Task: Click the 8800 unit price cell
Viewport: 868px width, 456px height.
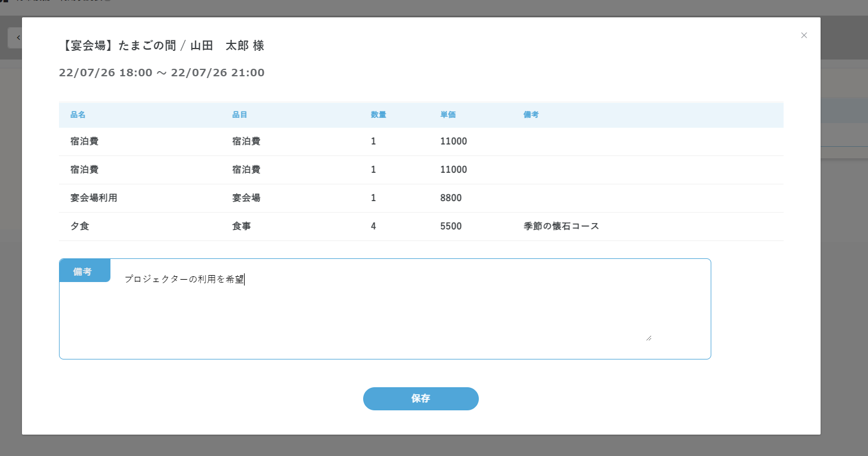Action: 450,198
